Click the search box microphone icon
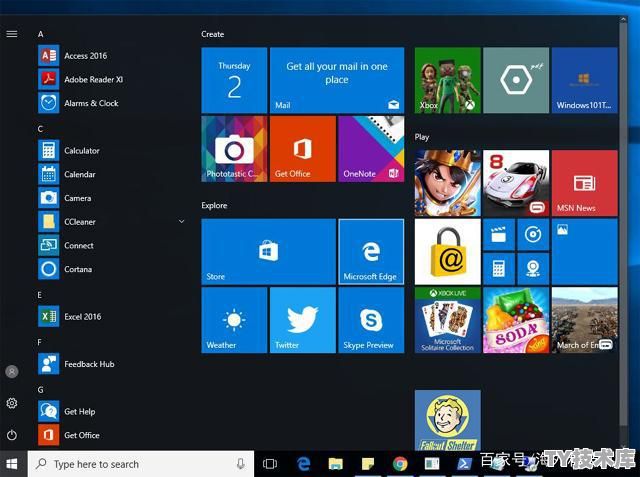The height and width of the screenshot is (477, 640). [241, 464]
